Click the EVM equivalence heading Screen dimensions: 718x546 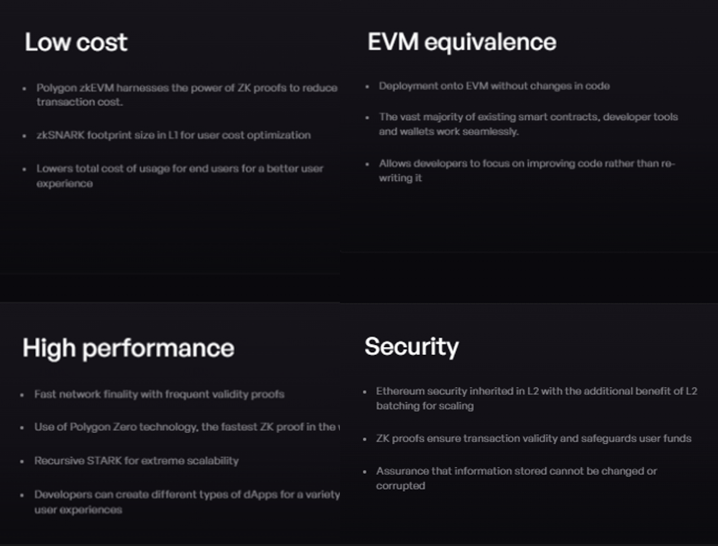click(x=462, y=43)
